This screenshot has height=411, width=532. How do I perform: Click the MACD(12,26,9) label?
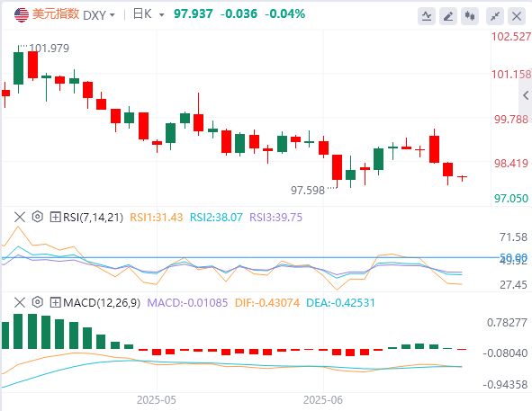point(102,302)
